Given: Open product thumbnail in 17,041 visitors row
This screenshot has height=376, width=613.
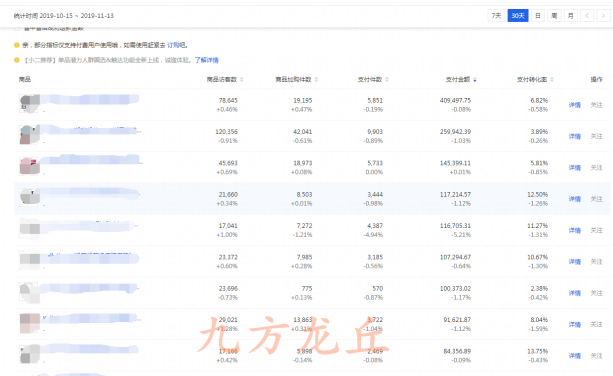Looking at the screenshot, I should point(29,229).
